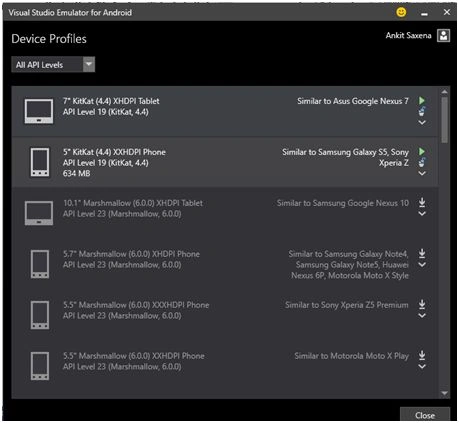Click the device list scrollbar down arrow

[445, 393]
